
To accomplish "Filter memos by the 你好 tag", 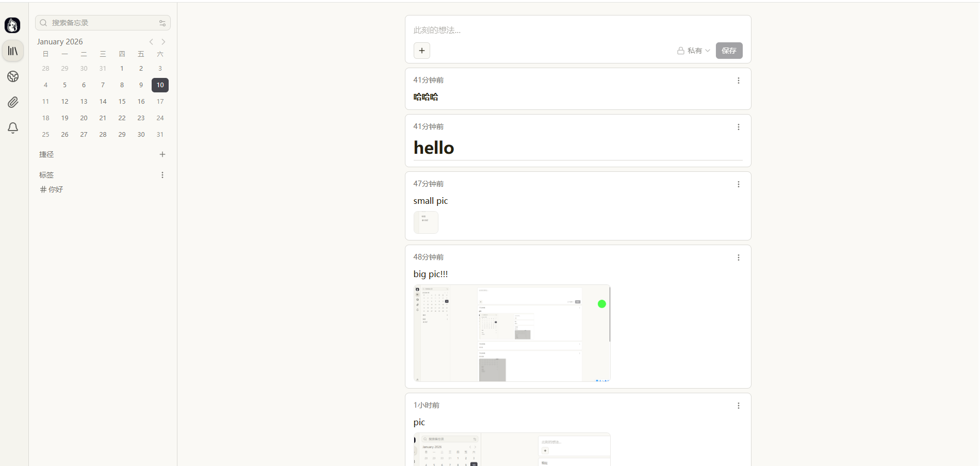I will pos(52,189).
